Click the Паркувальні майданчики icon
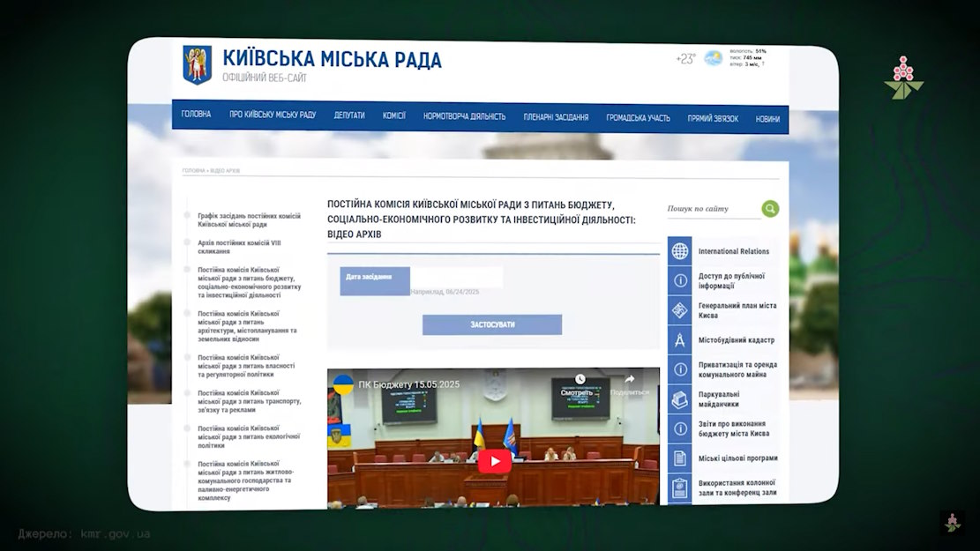 click(680, 399)
